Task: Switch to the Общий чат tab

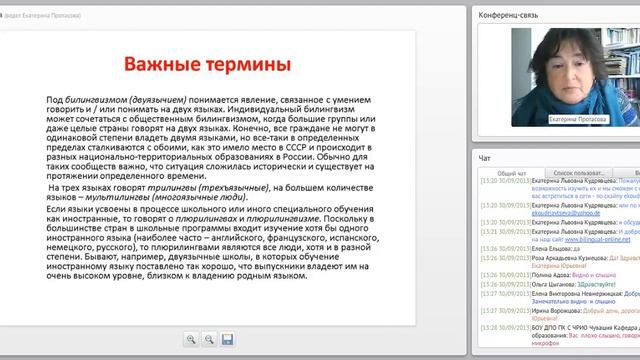Action: (x=511, y=173)
